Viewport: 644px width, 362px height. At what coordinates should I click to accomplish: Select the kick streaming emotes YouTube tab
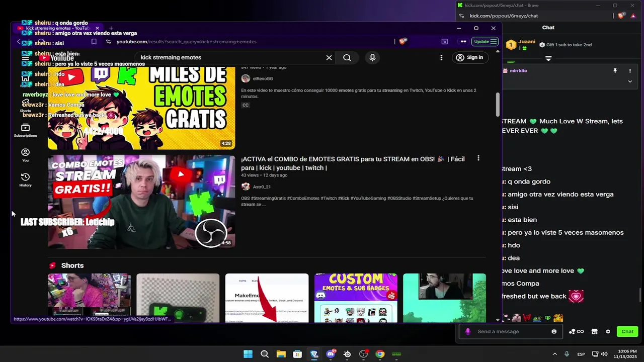(x=58, y=28)
